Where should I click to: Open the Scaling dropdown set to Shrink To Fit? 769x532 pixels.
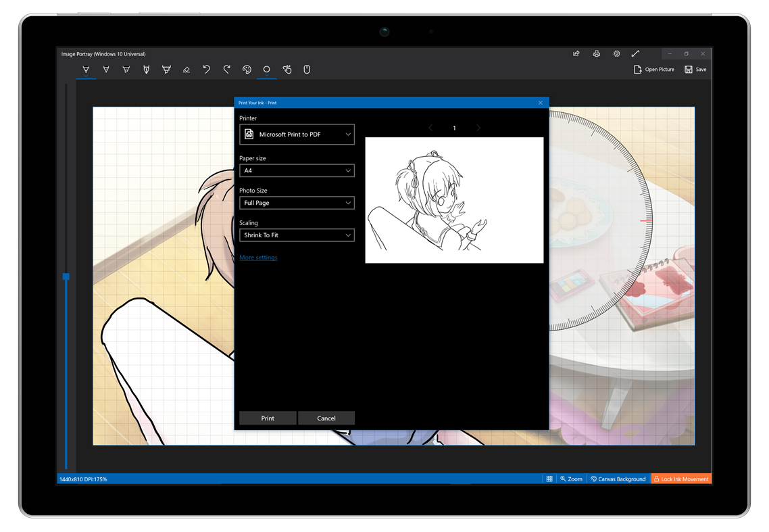pos(297,235)
